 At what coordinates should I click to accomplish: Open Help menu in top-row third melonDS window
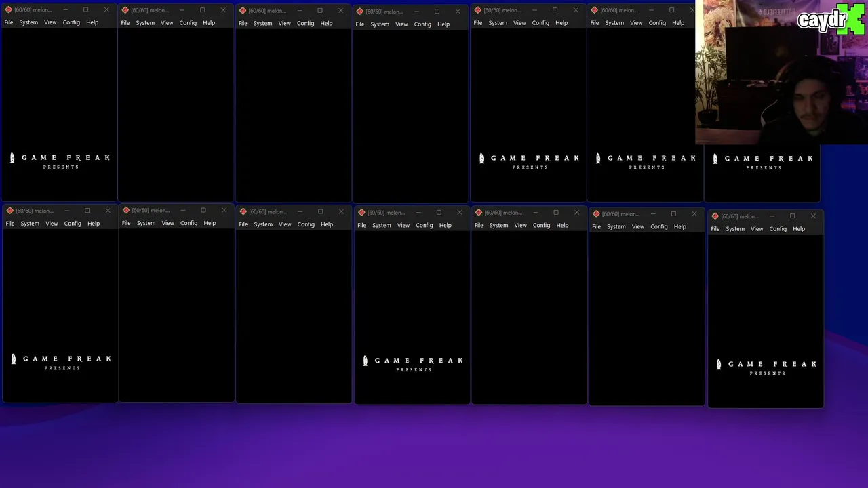coord(326,23)
